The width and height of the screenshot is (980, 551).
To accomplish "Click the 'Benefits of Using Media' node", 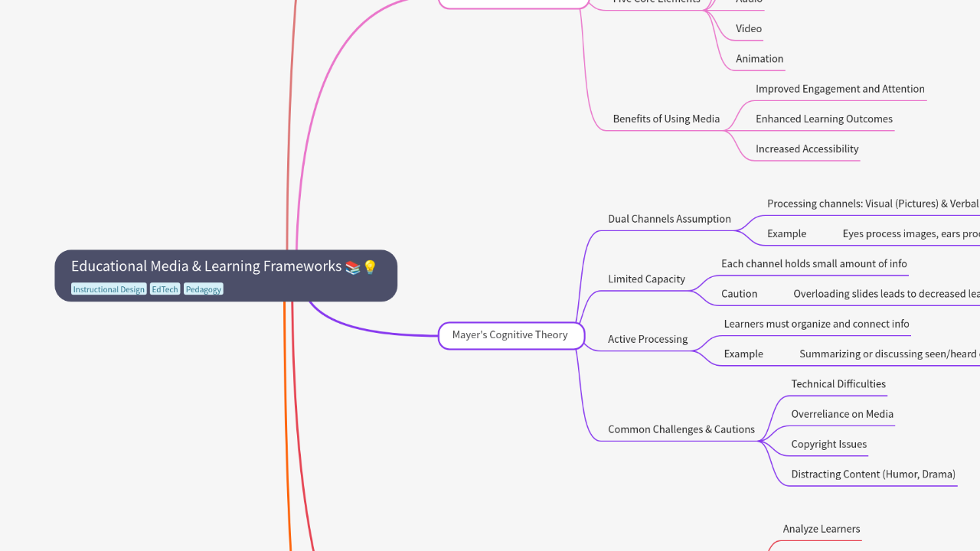I will tap(665, 119).
